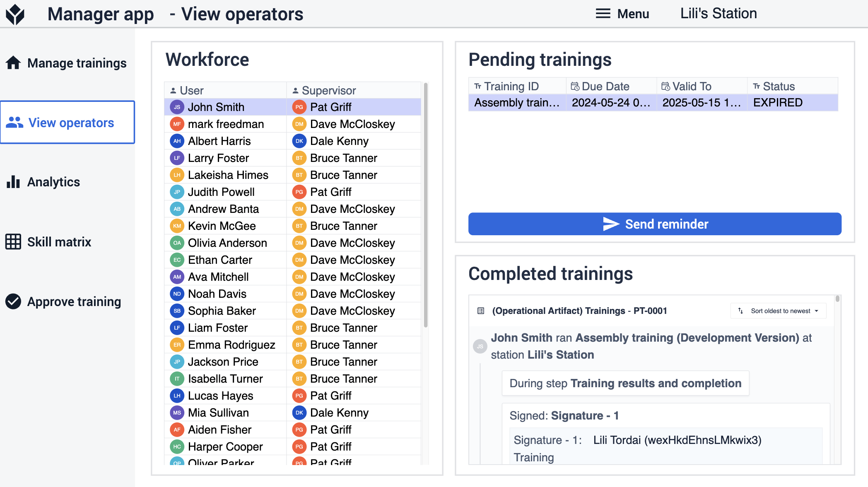
Task: Click Training results and completion step
Action: click(656, 383)
